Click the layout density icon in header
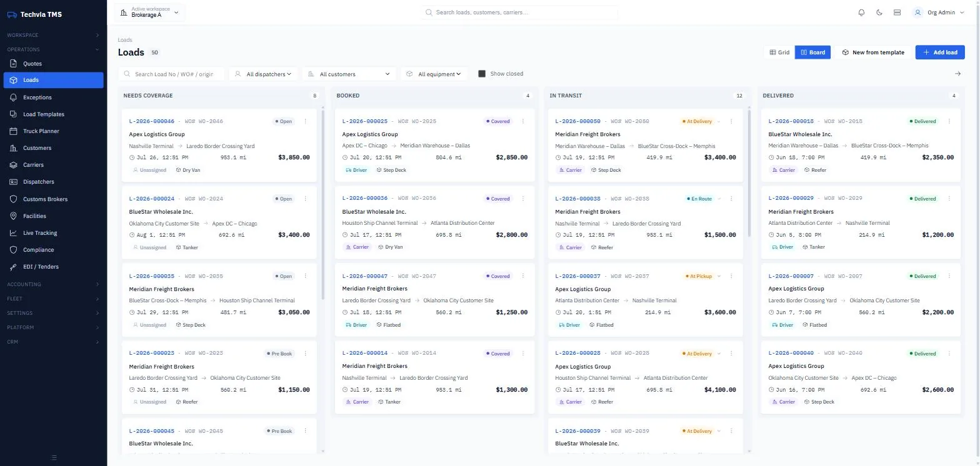 point(897,12)
